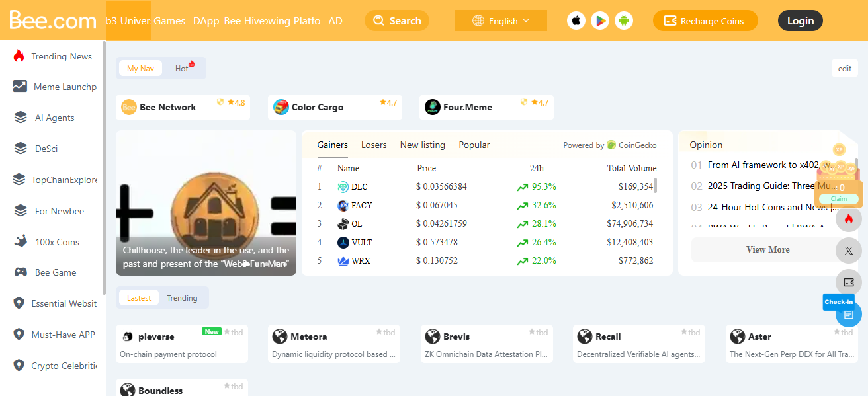Click the CoinGecko logo next to Powered by
The height and width of the screenshot is (396, 868).
610,145
